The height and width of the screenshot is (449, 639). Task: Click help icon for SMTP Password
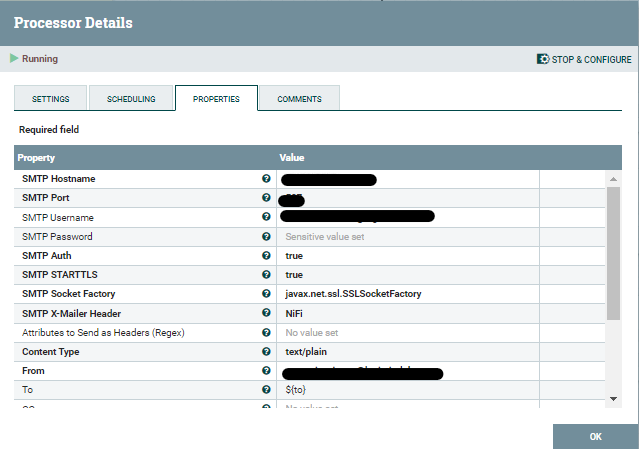266,236
